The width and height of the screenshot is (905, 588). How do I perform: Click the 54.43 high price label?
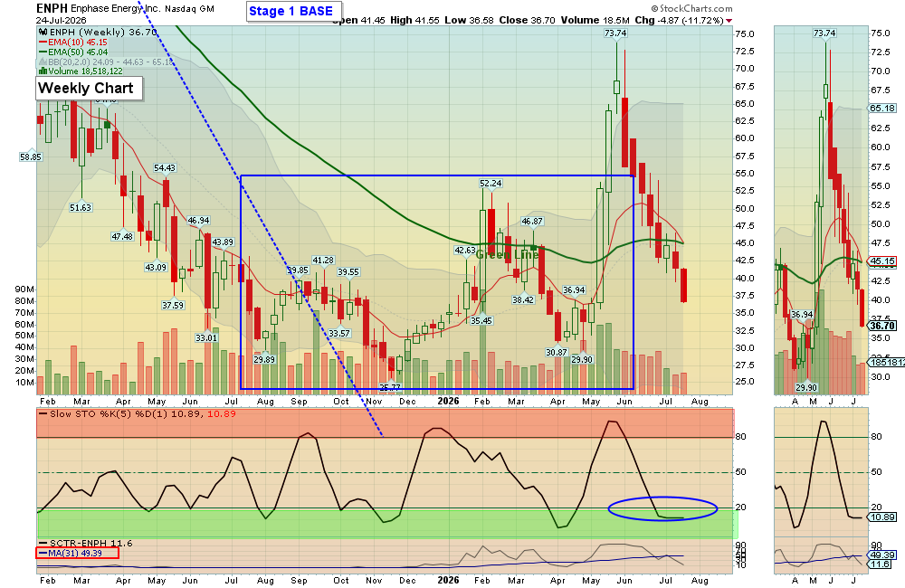(x=165, y=168)
